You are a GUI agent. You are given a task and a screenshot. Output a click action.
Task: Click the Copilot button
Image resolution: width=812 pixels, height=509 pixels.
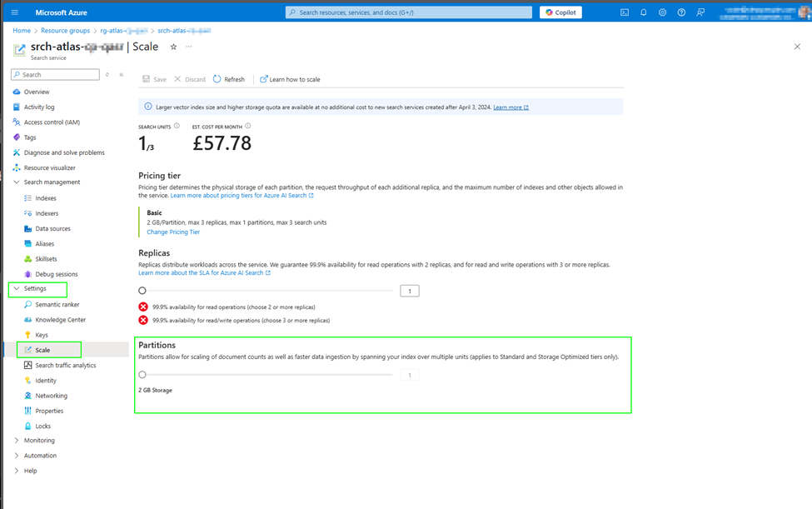click(x=560, y=12)
